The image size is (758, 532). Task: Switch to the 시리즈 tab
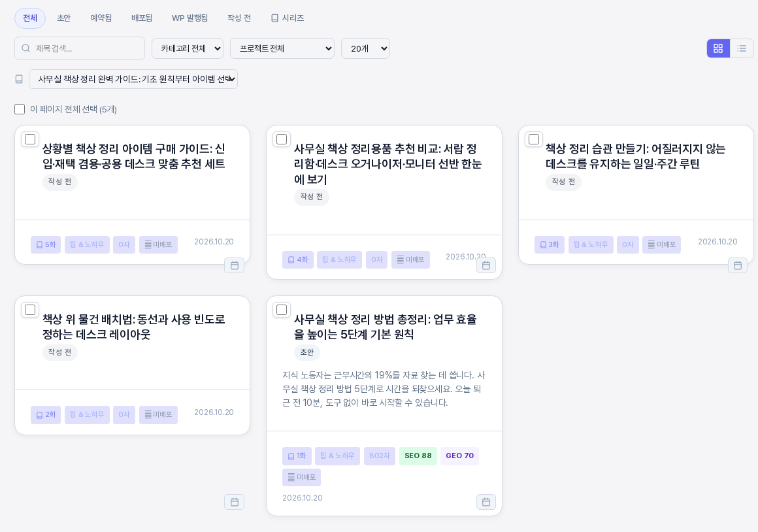pos(288,18)
